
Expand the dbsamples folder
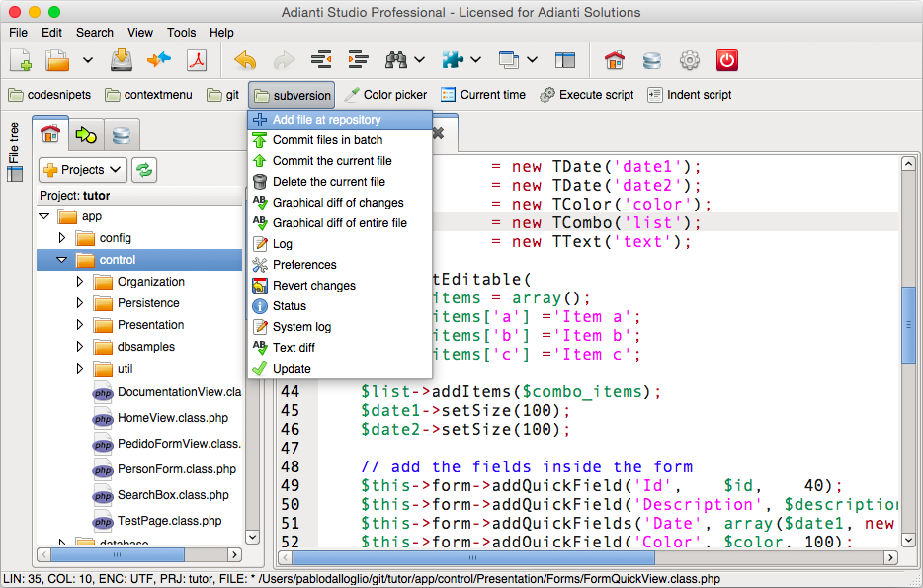coord(79,347)
